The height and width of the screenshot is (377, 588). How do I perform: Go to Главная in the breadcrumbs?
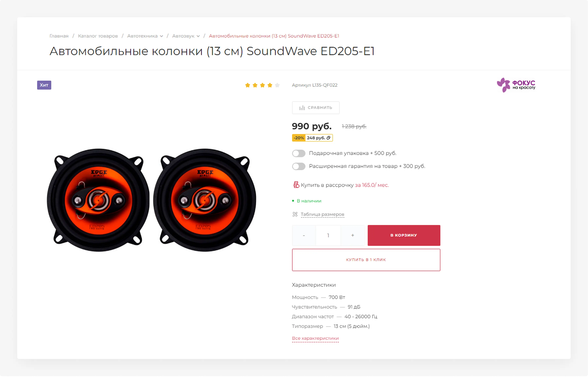point(59,36)
